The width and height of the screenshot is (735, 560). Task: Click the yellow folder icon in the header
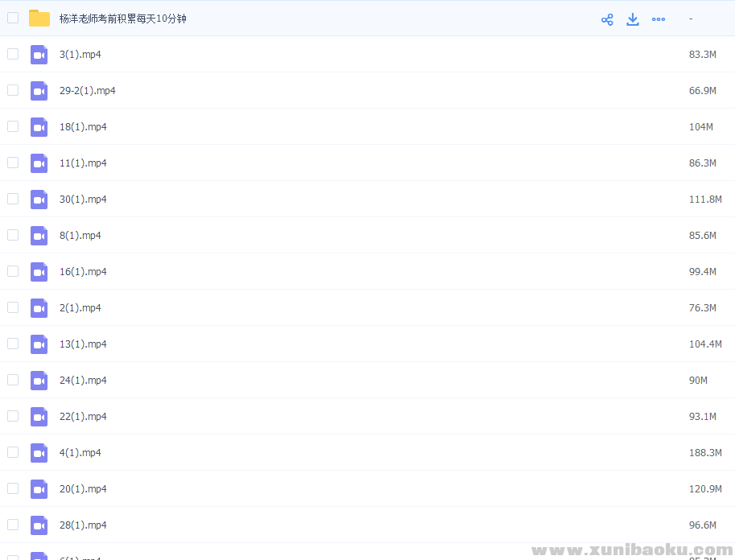pyautogui.click(x=39, y=18)
